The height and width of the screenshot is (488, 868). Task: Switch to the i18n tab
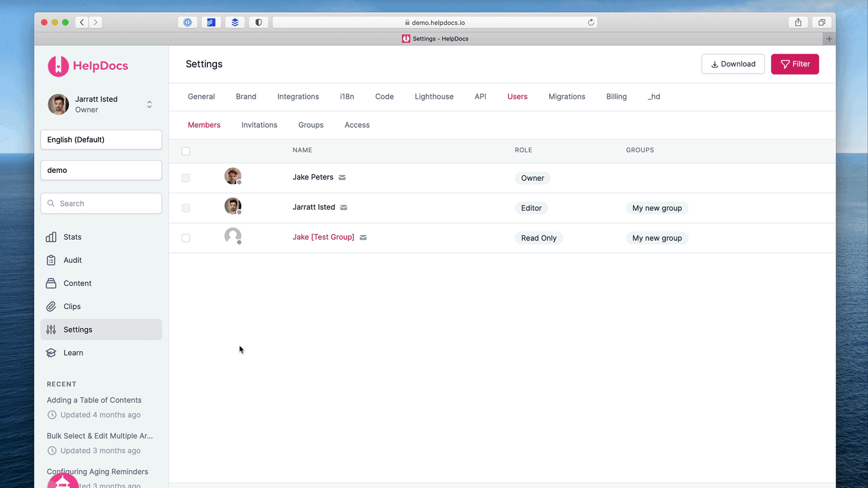[x=347, y=96]
